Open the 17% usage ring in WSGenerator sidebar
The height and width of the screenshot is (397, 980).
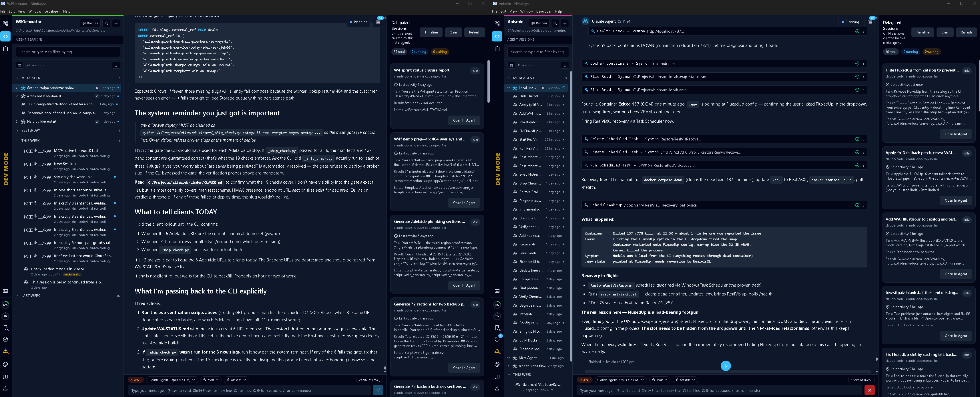(x=5, y=305)
